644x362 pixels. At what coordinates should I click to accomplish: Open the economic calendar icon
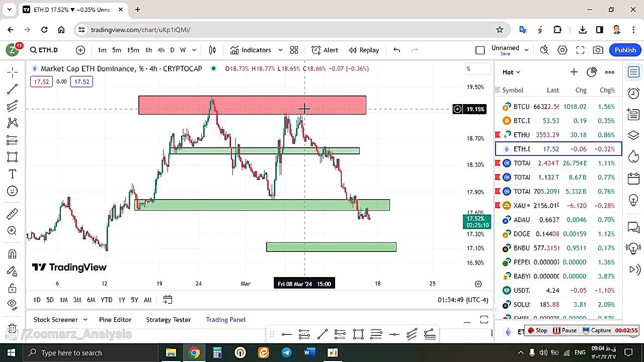tap(633, 178)
